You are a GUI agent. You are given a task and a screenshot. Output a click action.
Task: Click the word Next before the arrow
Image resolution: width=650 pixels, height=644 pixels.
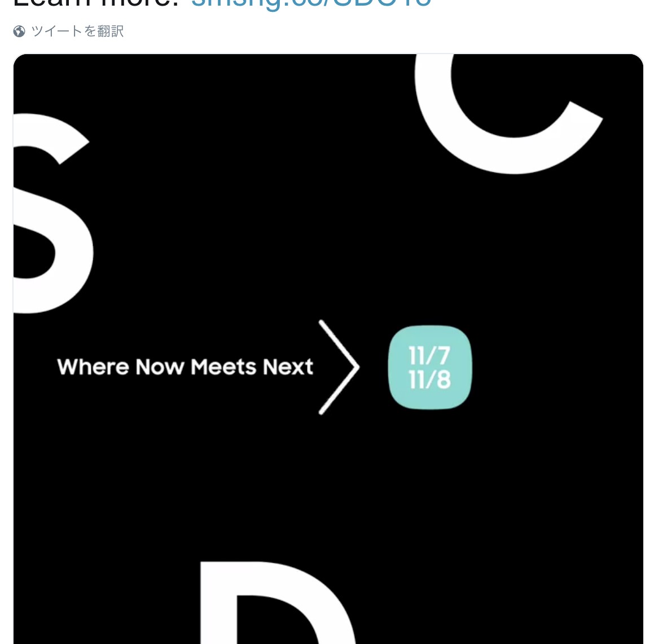(x=288, y=367)
